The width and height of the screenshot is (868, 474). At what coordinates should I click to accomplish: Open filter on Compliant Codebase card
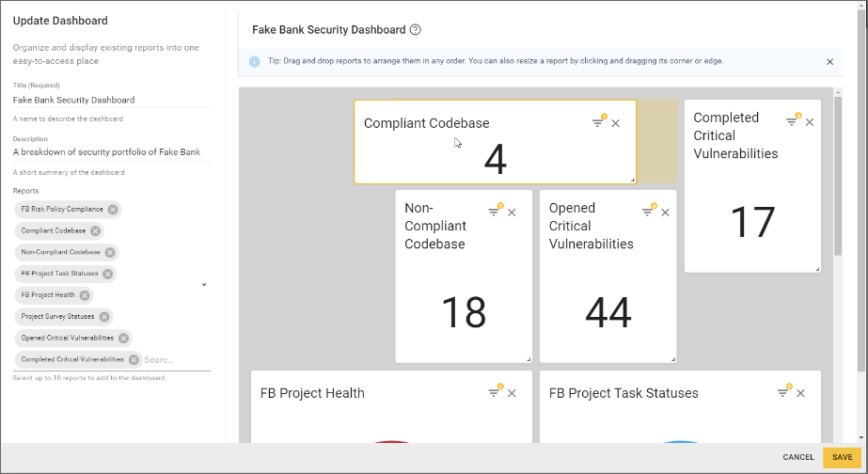[x=597, y=123]
